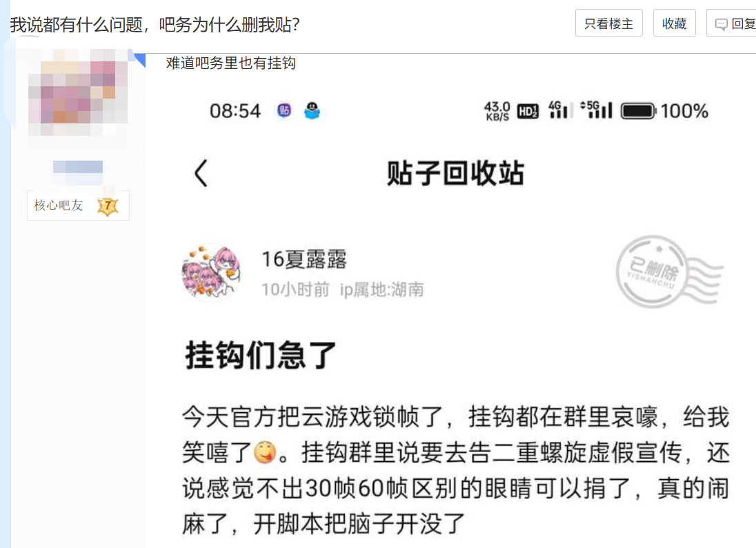Click the 4G signal strength icon

[560, 110]
